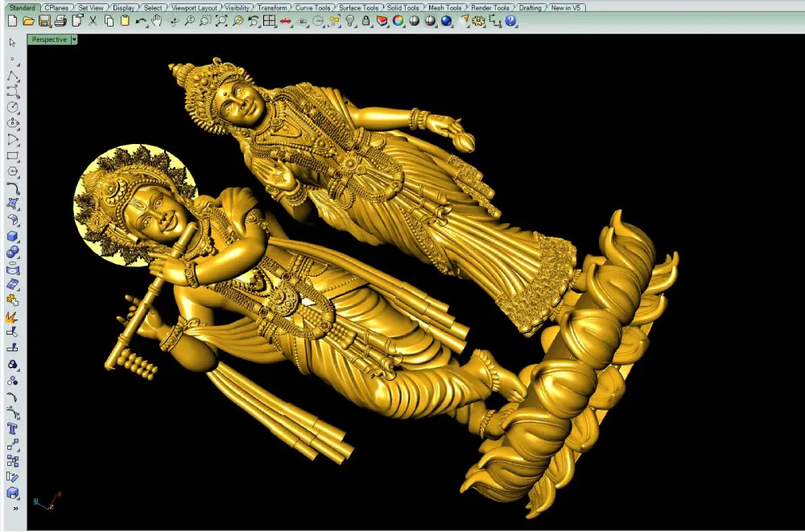The height and width of the screenshot is (532, 805).
Task: Select the Arc tool in sidebar
Action: (x=12, y=140)
